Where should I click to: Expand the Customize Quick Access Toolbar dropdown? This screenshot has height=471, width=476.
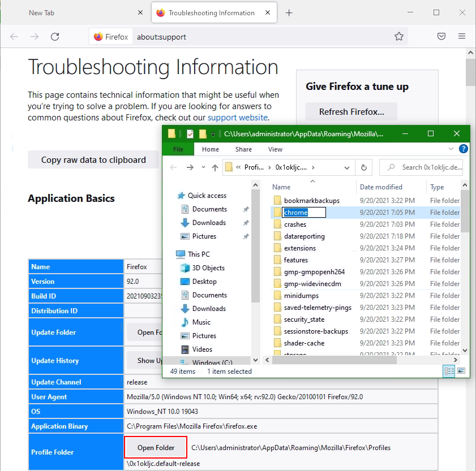coord(213,135)
